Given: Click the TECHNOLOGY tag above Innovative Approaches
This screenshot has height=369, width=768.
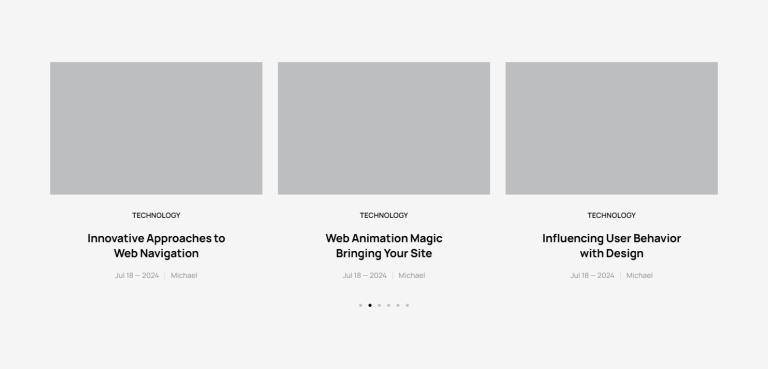Looking at the screenshot, I should point(156,215).
